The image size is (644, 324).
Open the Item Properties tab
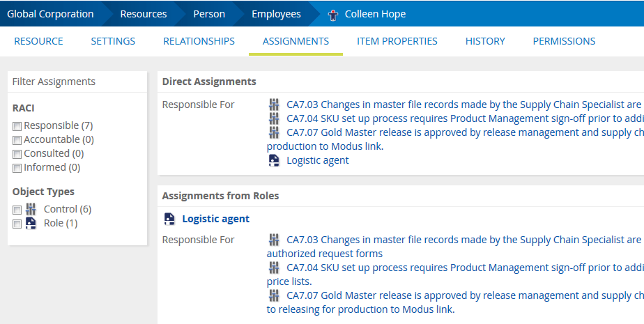[x=397, y=41]
